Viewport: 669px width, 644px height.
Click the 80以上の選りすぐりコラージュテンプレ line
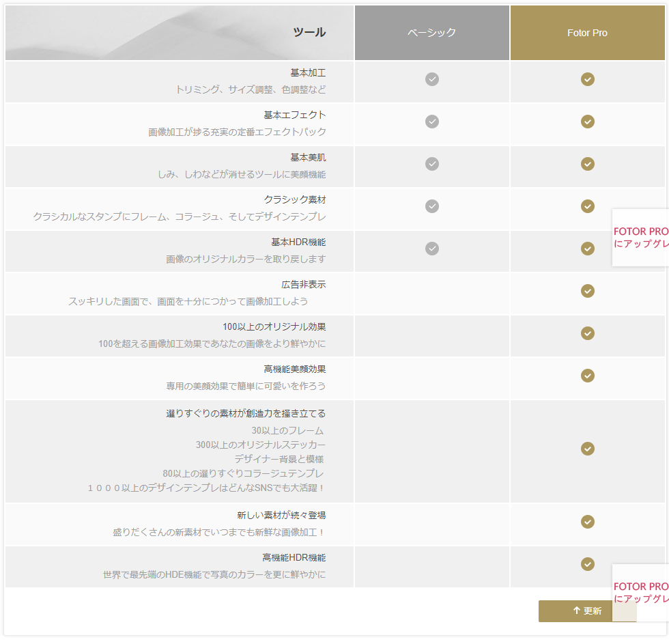243,473
